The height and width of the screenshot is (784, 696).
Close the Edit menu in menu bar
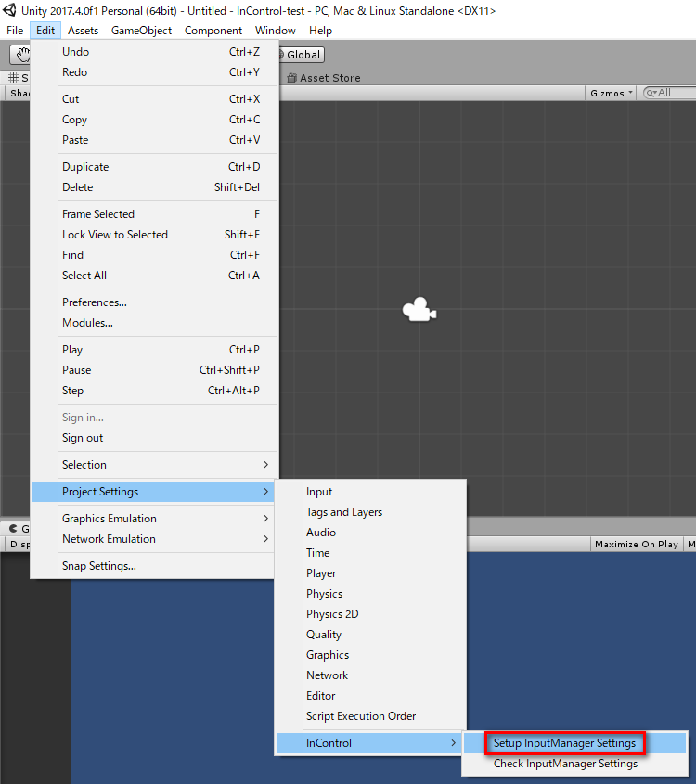point(45,31)
